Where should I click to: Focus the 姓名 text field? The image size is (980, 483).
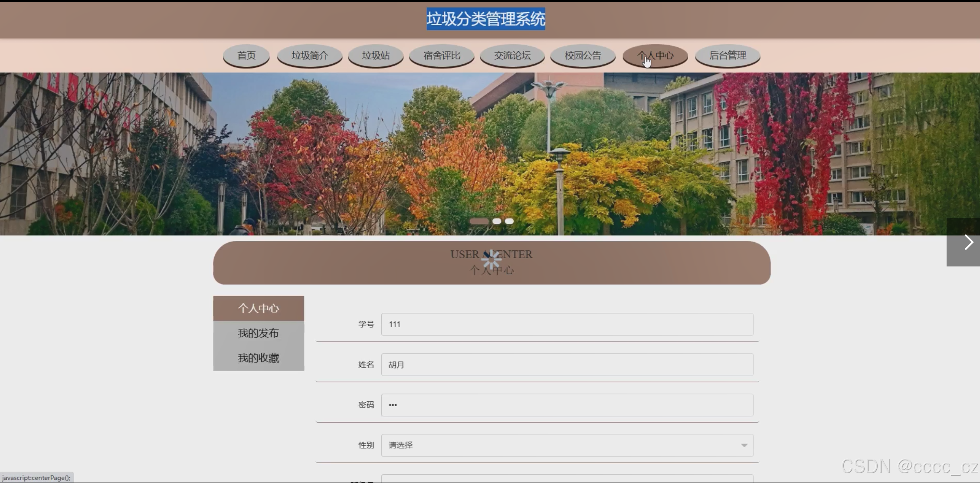coord(567,365)
